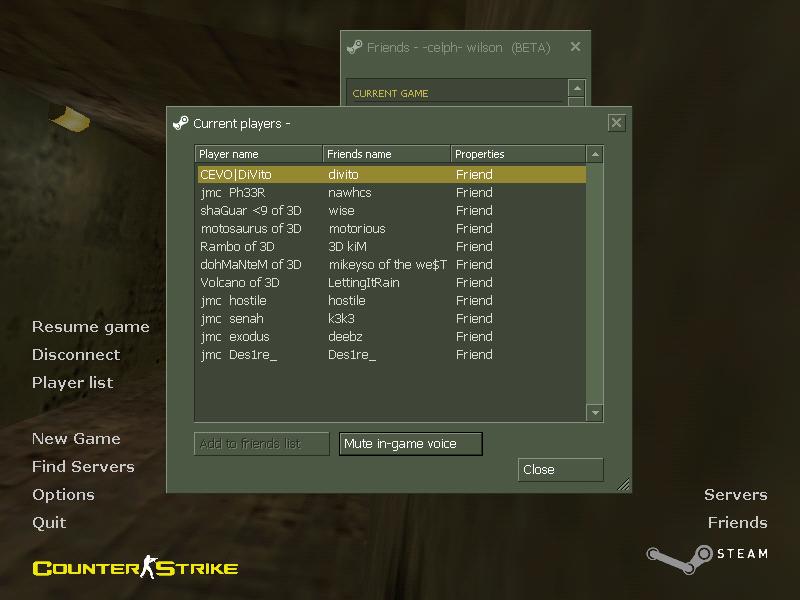
Task: Click Mute in-game voice button
Action: 411,444
